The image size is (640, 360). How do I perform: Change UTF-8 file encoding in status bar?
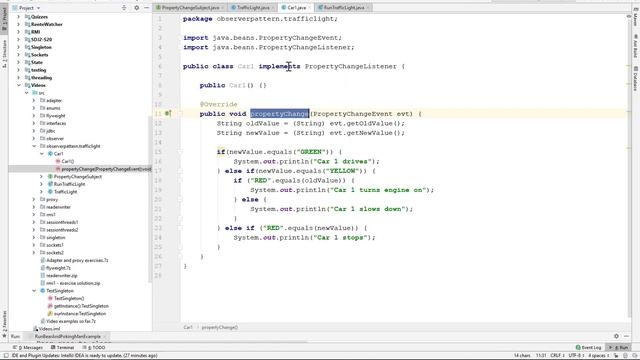[576, 356]
